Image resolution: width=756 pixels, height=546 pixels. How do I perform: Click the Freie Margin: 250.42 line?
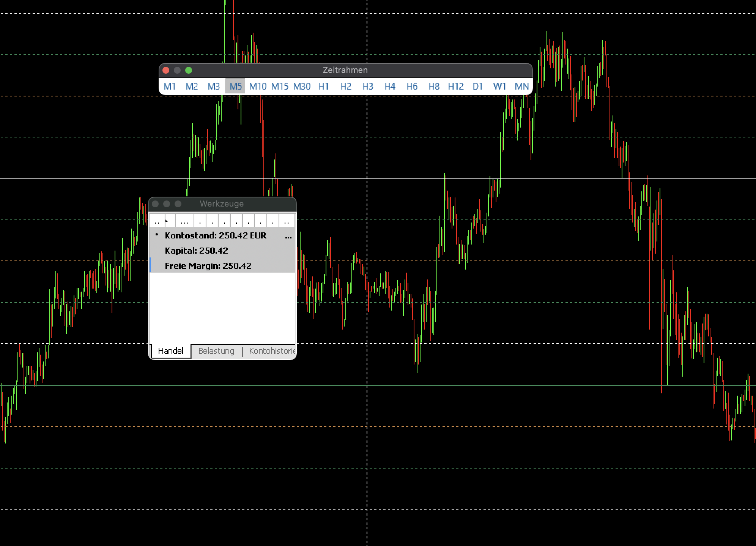(222, 266)
